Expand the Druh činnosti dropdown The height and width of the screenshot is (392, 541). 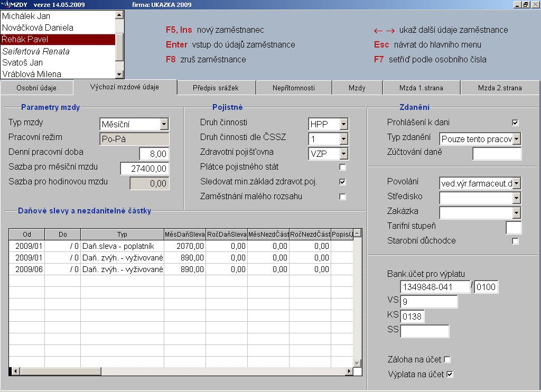343,124
